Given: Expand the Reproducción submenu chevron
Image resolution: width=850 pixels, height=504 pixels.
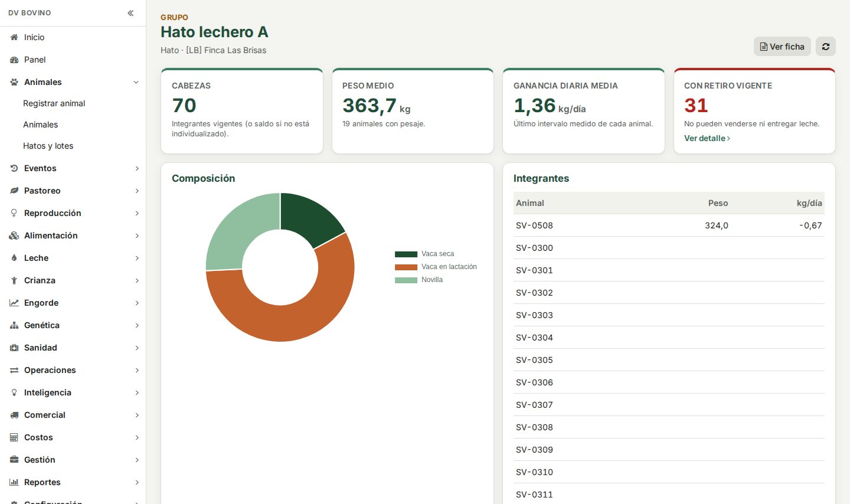Looking at the screenshot, I should click(136, 213).
